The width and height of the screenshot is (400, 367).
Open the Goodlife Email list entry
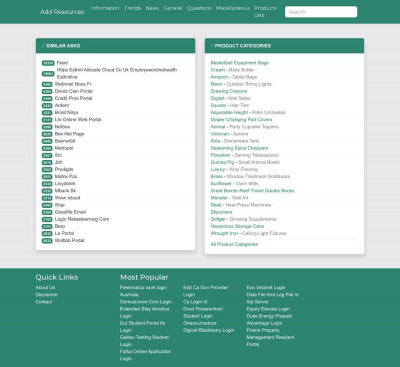pyautogui.click(x=70, y=212)
